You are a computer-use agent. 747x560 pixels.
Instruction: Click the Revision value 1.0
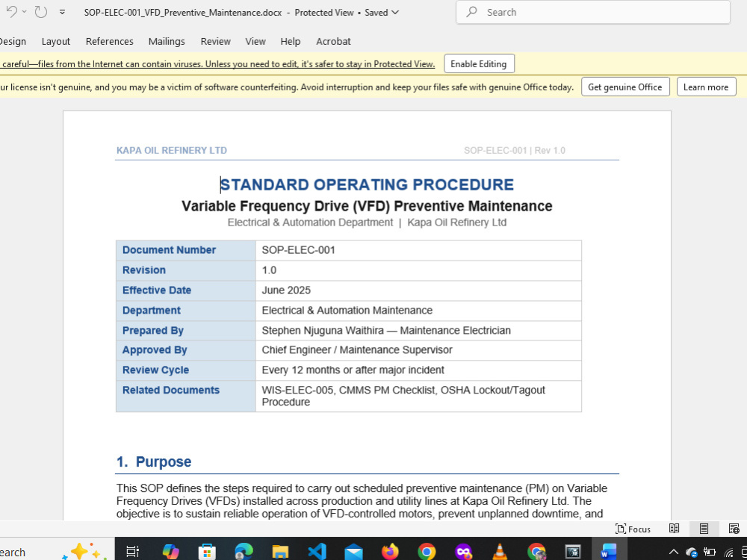(269, 270)
